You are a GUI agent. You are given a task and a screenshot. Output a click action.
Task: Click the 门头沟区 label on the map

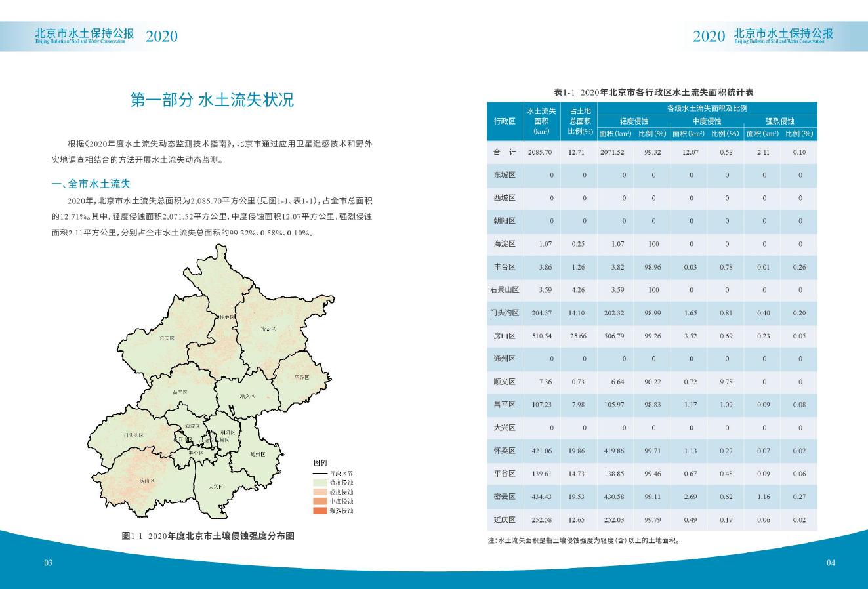133,436
